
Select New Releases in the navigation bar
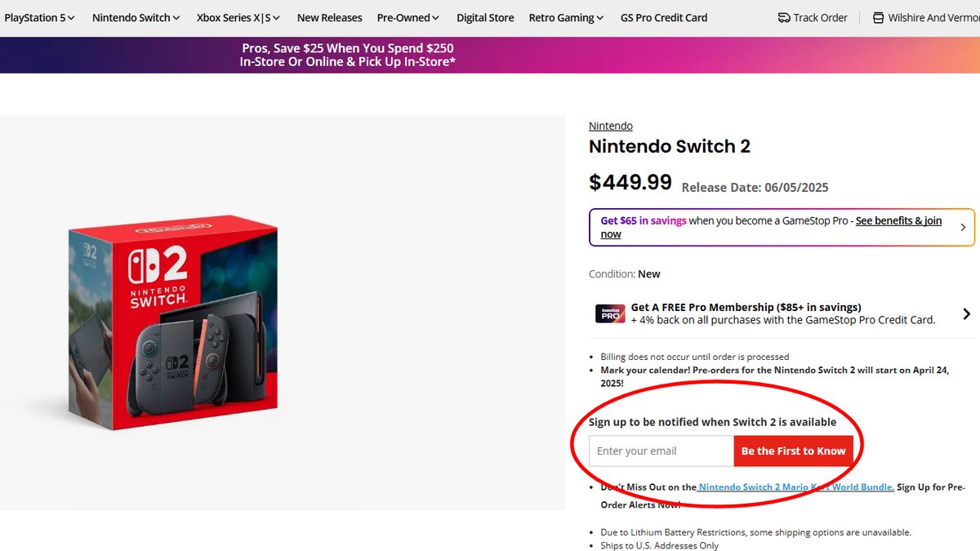329,17
